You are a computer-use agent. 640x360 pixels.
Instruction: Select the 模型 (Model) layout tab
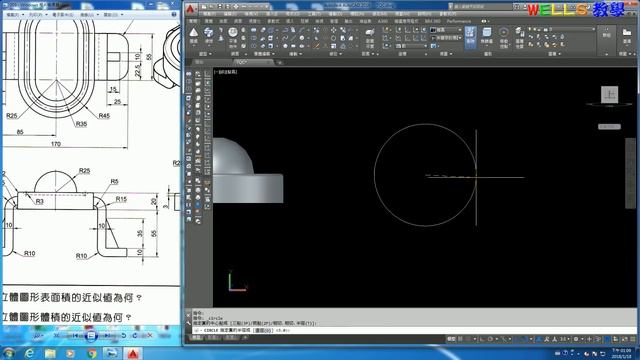pyautogui.click(x=196, y=338)
